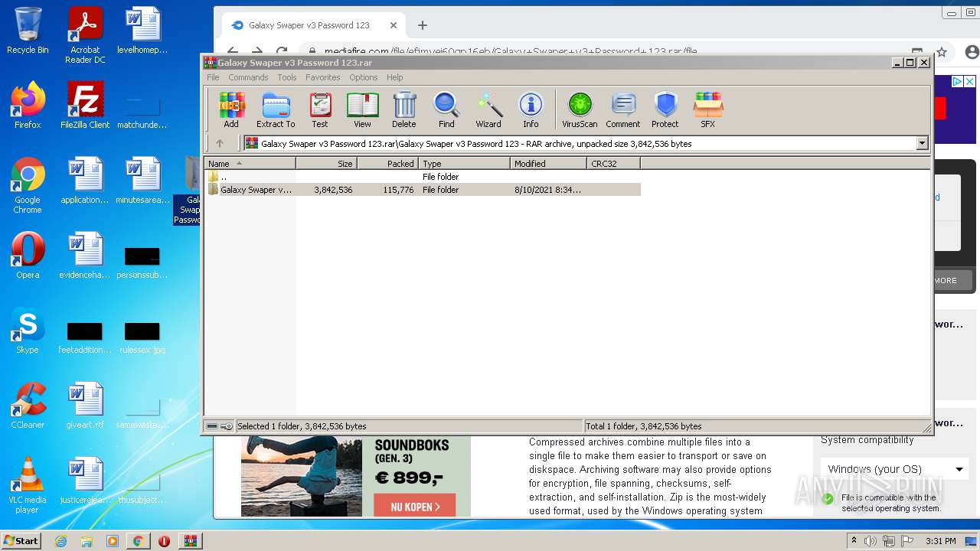Expand the archive path dropdown arrow
The image size is (980, 551).
(922, 143)
